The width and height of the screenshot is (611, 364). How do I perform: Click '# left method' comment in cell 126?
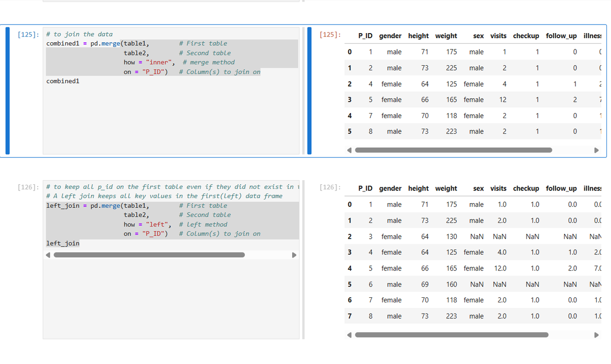pos(203,225)
